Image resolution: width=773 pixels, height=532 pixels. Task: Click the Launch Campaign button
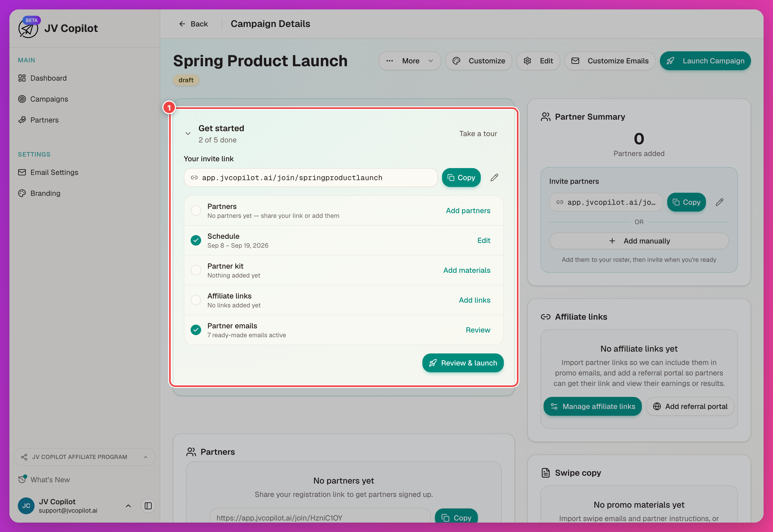[x=705, y=61]
